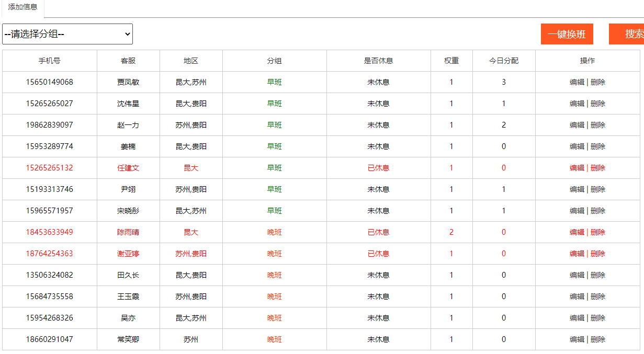The height and width of the screenshot is (354, 644).
Task: Select phone number 15650149068 cell
Action: 50,82
